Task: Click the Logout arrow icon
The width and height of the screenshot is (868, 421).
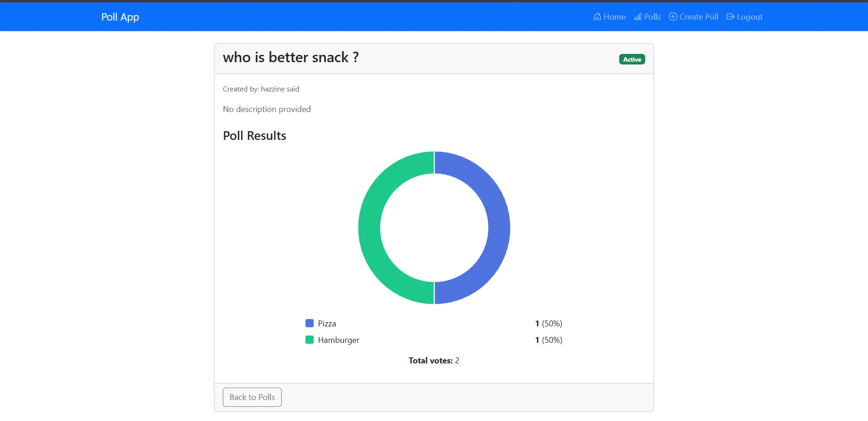Action: pyautogui.click(x=731, y=17)
